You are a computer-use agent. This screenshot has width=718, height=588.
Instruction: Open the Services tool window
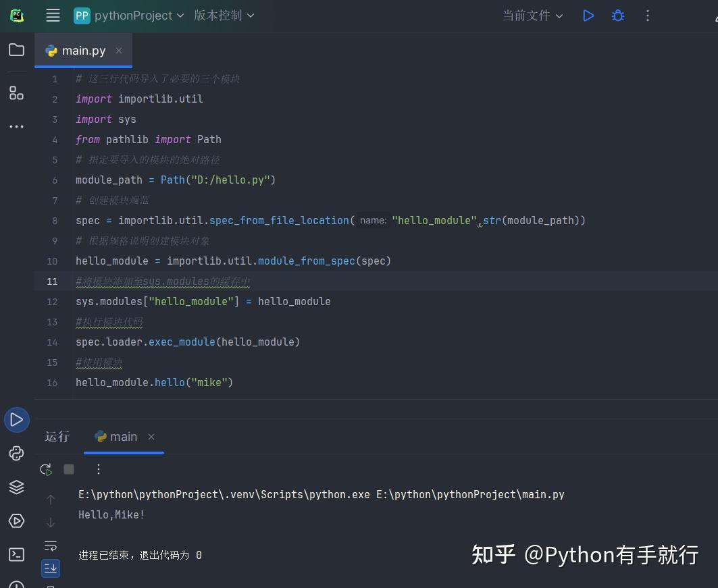point(17,520)
